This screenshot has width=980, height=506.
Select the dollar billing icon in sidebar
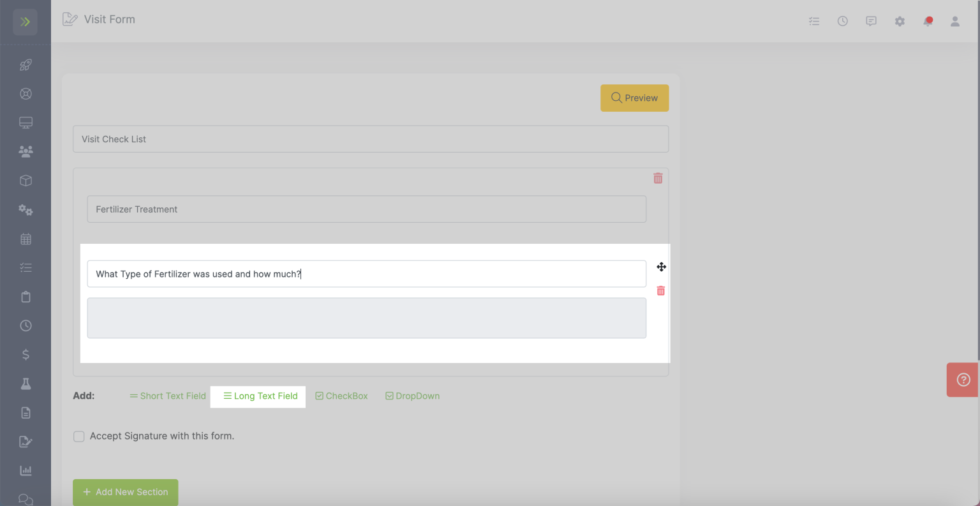(x=26, y=354)
